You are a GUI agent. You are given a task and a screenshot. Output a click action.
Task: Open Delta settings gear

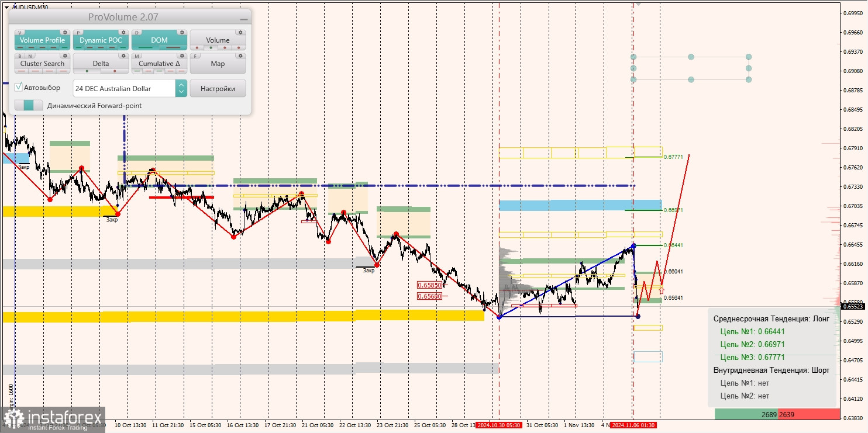[x=123, y=56]
